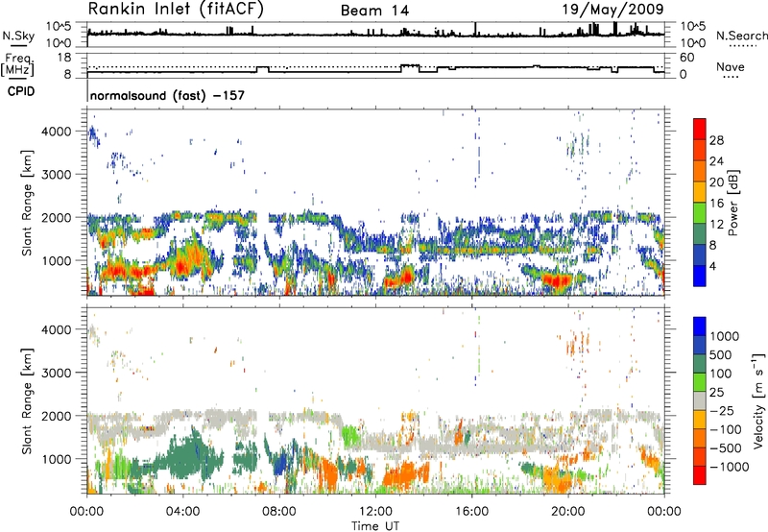Click the '500' Velocity colorbar tick value
768x532 pixels.
pyautogui.click(x=721, y=354)
